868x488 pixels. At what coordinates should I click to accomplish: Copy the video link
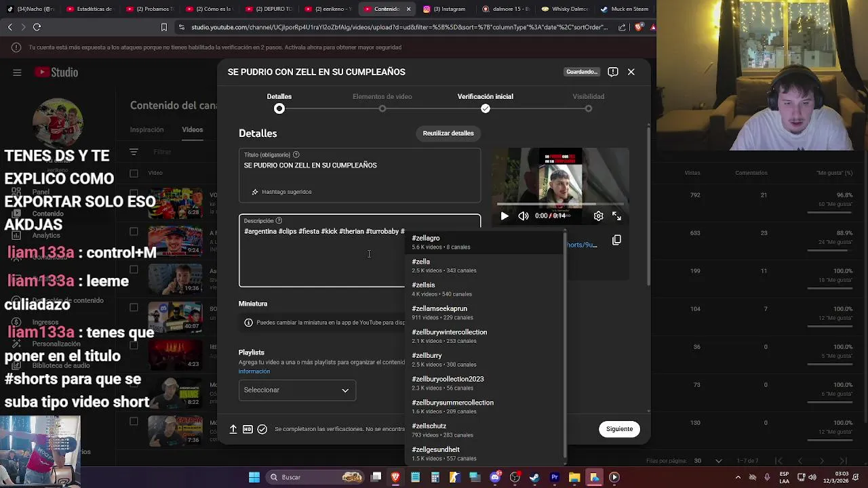pos(616,240)
